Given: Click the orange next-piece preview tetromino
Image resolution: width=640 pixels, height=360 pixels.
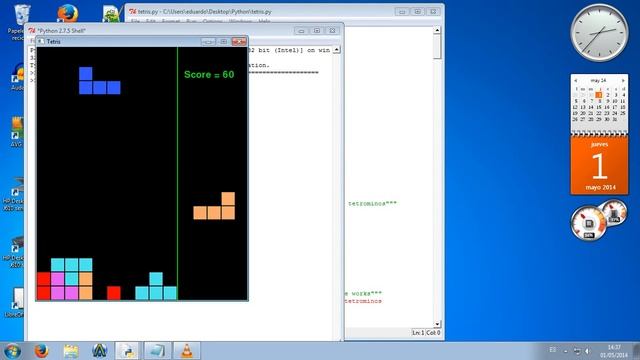Looking at the screenshot, I should 214,206.
